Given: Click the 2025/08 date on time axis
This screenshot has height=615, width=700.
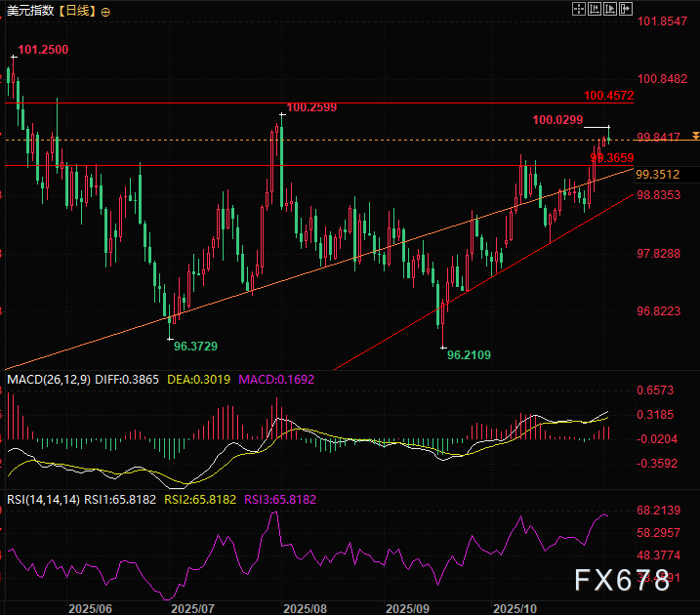Looking at the screenshot, I should [303, 606].
